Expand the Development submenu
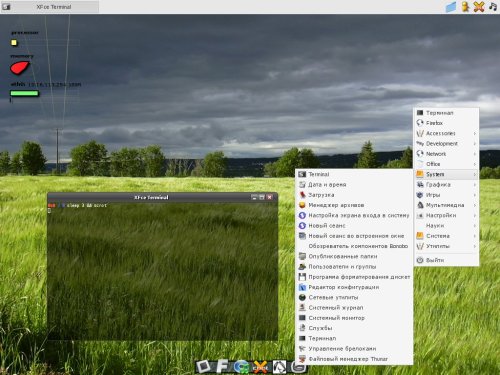This screenshot has height=375, width=500. pos(446,144)
